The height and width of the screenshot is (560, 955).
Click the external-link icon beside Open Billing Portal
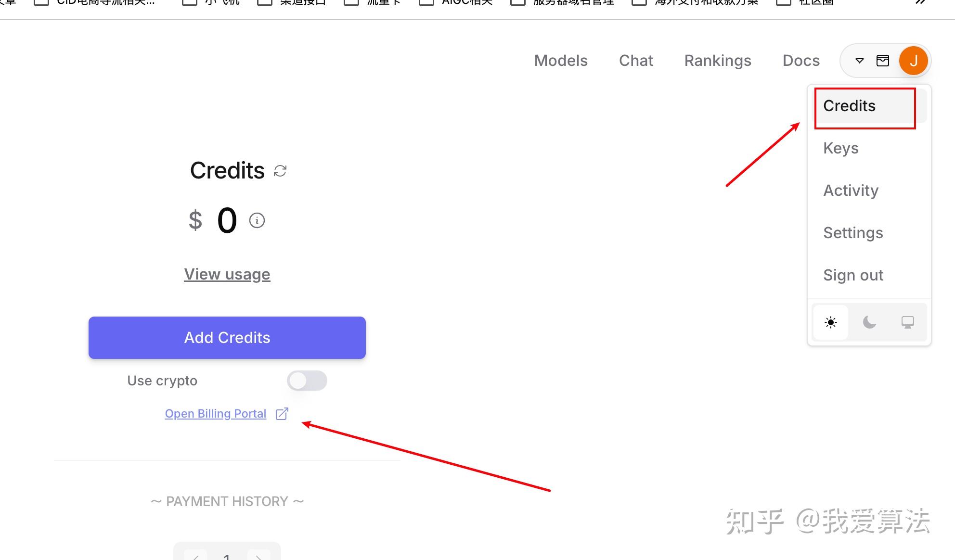pos(282,413)
